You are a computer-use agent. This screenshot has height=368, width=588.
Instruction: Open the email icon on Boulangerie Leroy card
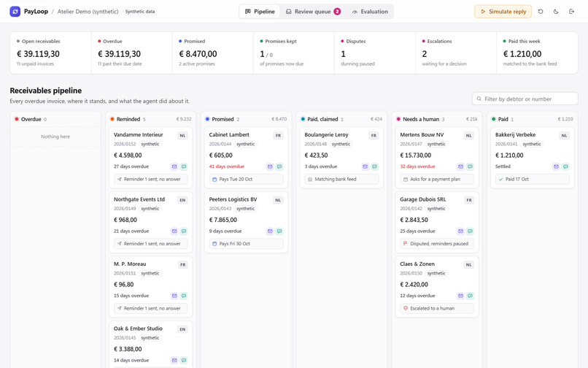[365, 166]
